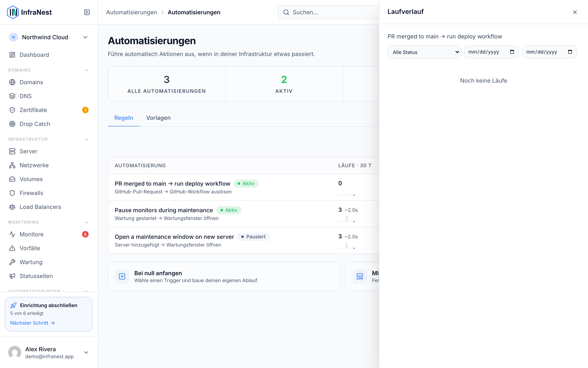This screenshot has width=588, height=368.
Task: Expand the Alex Rivera account menu
Action: [x=86, y=352]
